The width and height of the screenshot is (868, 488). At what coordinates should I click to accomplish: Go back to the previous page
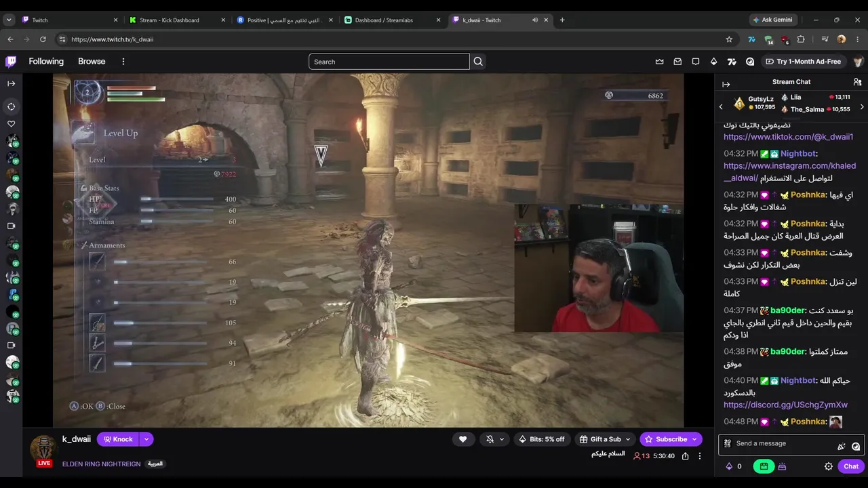point(10,39)
